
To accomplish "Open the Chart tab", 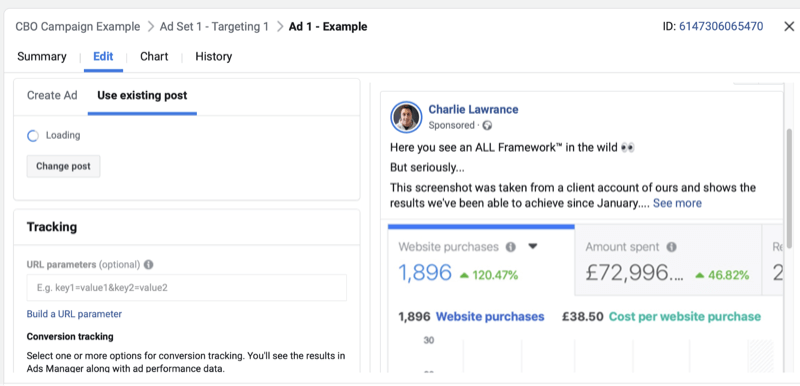I will (154, 57).
